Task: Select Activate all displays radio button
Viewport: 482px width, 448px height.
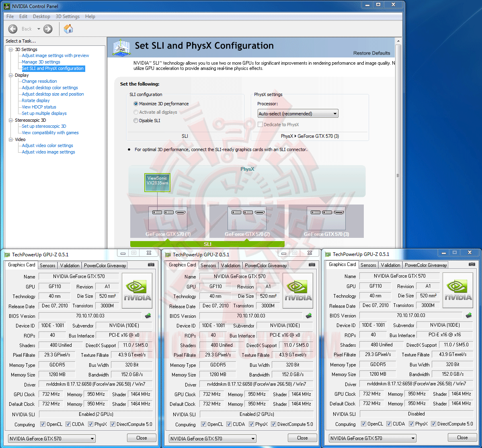Action: (x=136, y=112)
